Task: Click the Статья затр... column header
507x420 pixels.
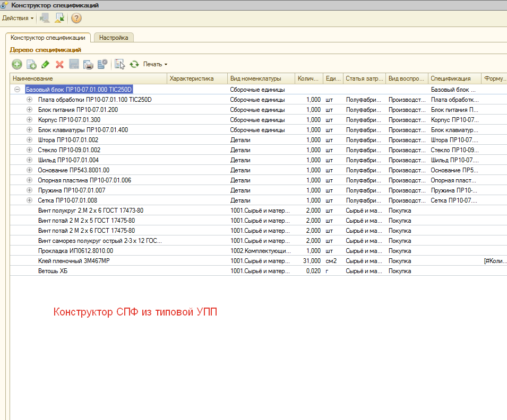Action: coord(364,78)
